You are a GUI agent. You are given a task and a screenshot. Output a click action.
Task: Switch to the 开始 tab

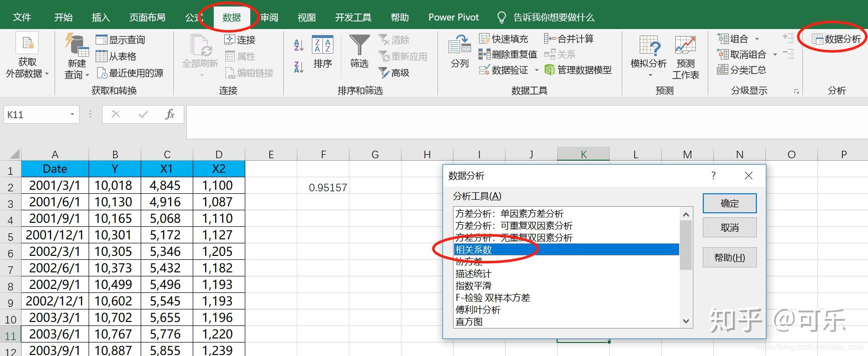(64, 18)
